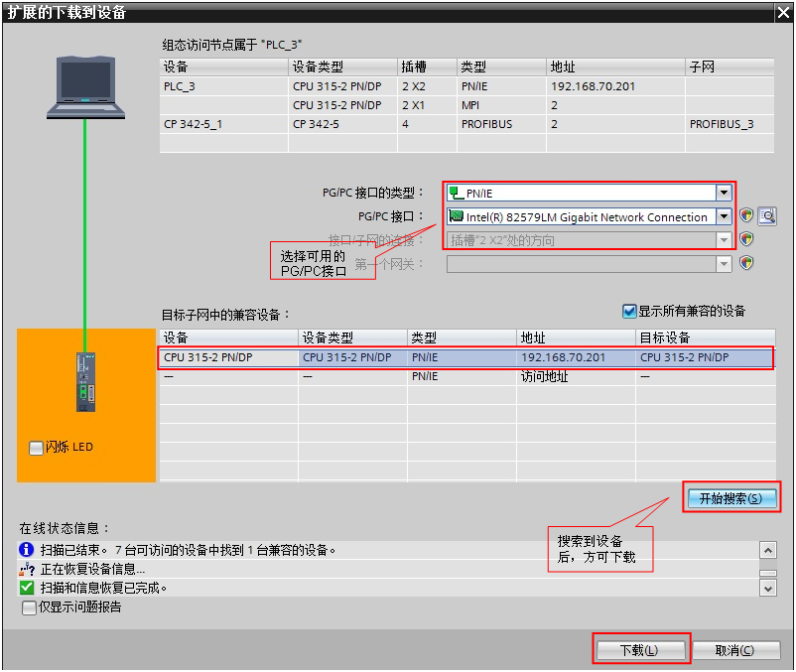Image resolution: width=796 pixels, height=672 pixels.
Task: Click the laptop PG/PC icon
Action: (85, 87)
